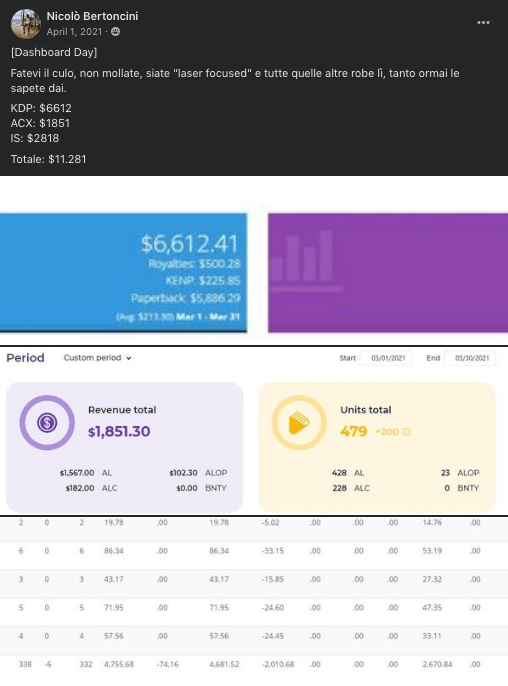Select the $6,612.41 KDP total

tap(189, 244)
